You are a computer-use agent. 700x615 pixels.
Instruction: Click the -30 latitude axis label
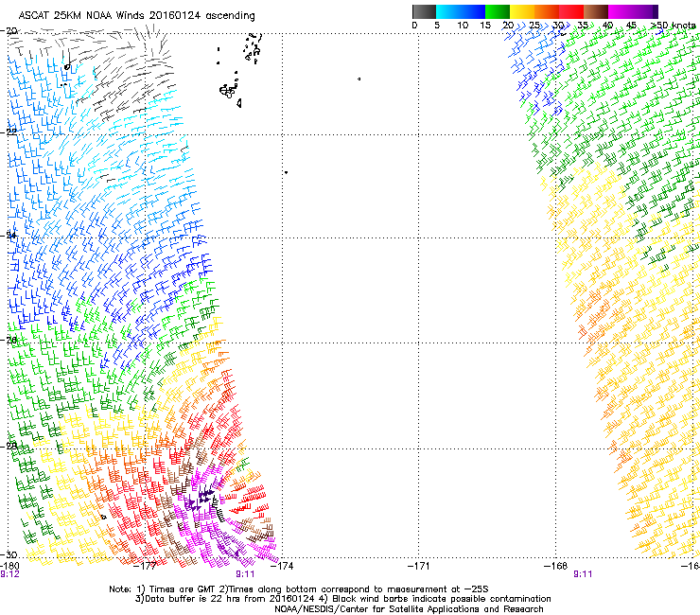pyautogui.click(x=9, y=554)
